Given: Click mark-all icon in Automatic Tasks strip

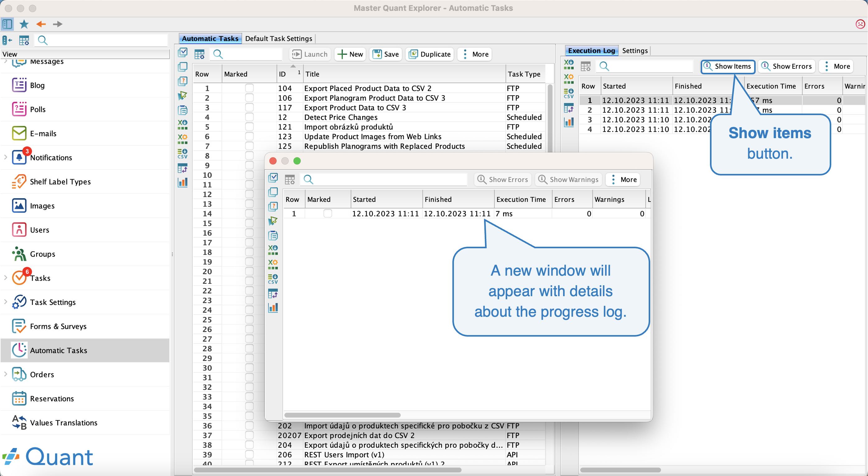Looking at the screenshot, I should (183, 52).
